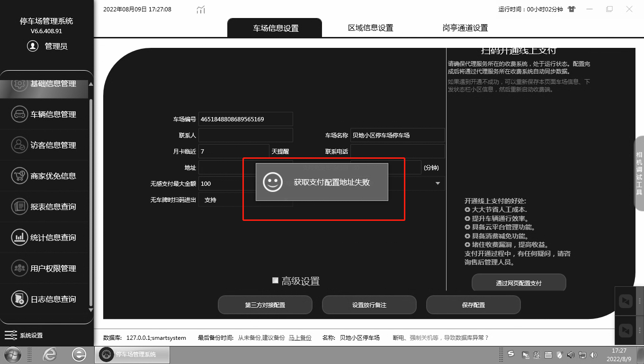Screen dimensions: 644x364
Task: Click the 设置放行备注 button
Action: (x=369, y=305)
